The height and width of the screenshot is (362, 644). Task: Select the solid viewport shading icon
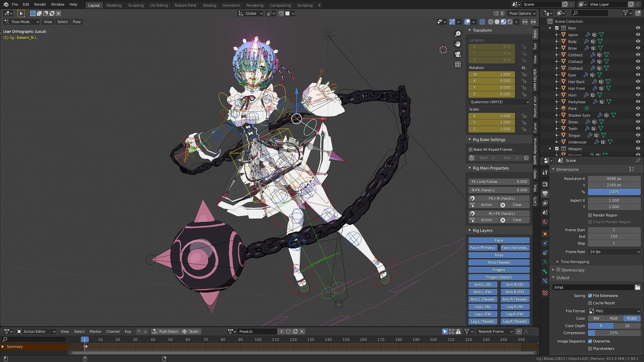(497, 22)
